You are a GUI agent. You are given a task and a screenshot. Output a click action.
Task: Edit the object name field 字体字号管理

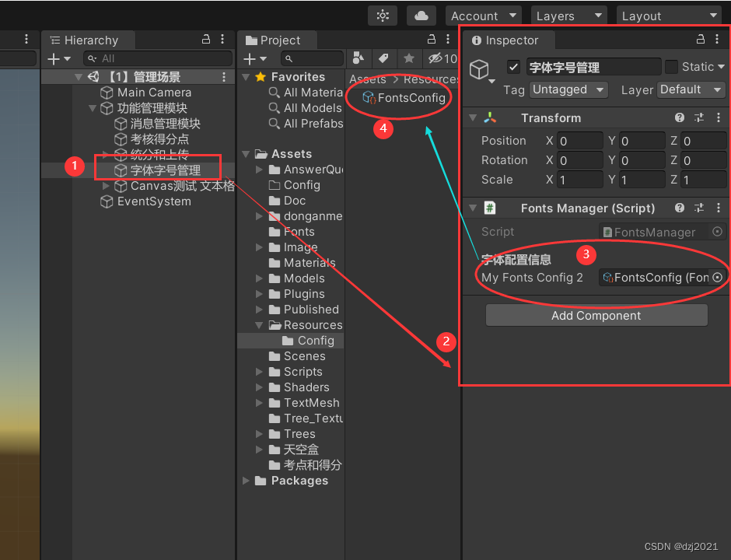click(x=594, y=67)
